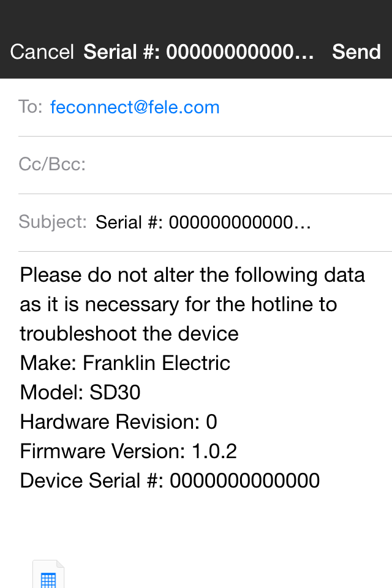
Task: Open the spreadsheet attachment icon
Action: [48, 576]
